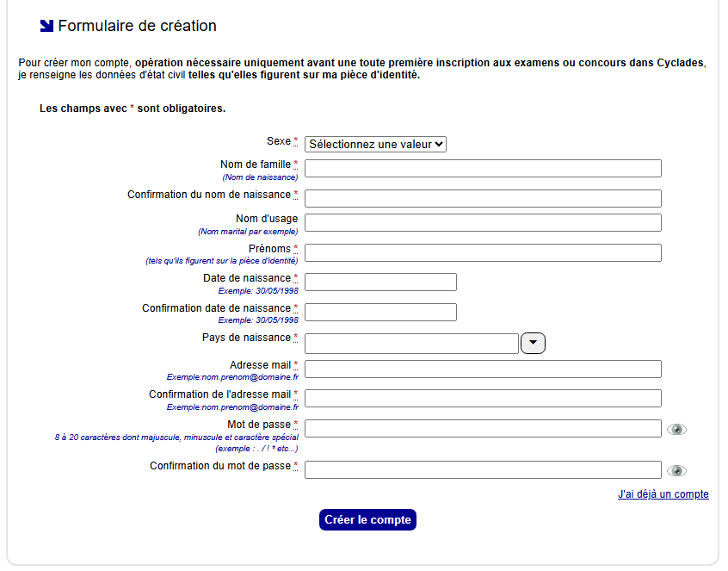Open the Sexe dropdown list
This screenshot has height=571, width=728.
pos(375,145)
